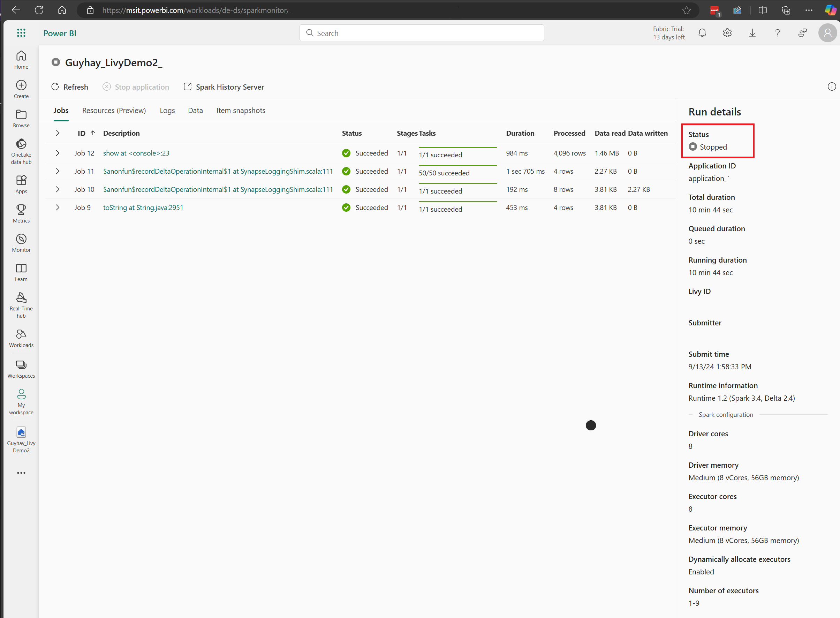Switch to the Resources Preview tab

point(114,110)
